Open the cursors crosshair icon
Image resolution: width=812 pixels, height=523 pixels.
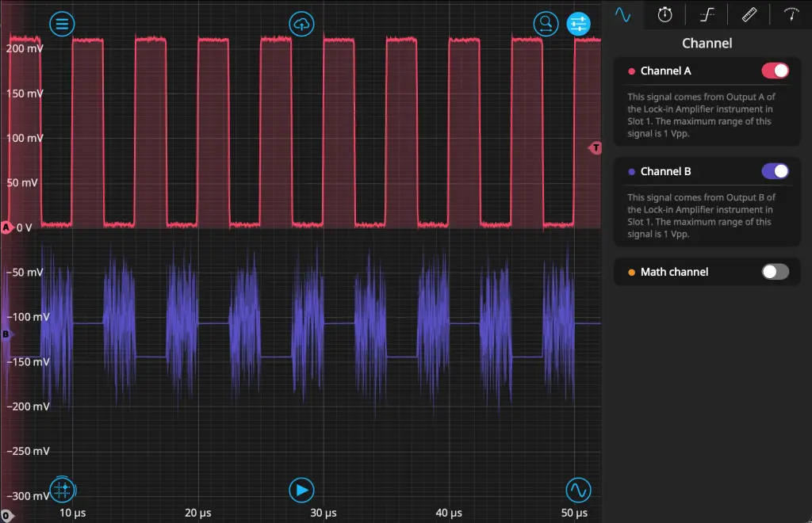[62, 490]
